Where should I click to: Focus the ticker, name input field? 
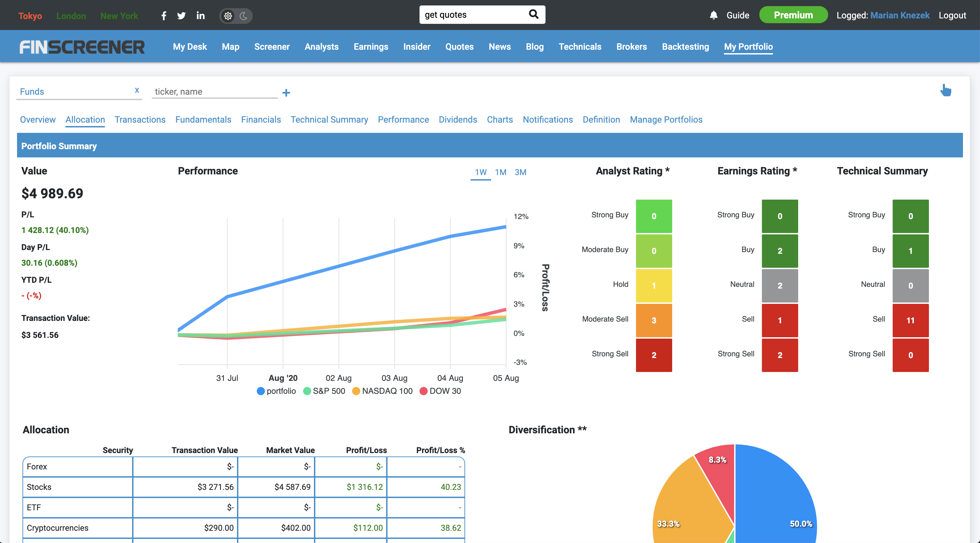(x=215, y=92)
